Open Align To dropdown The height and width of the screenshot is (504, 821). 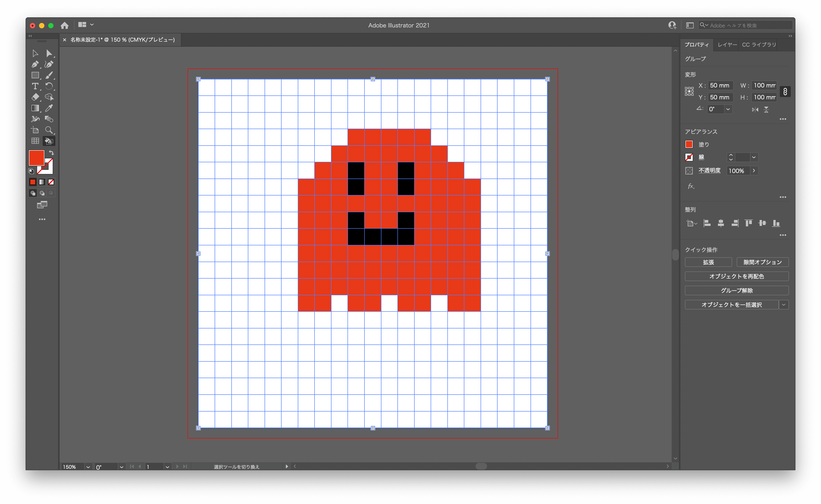coord(692,223)
